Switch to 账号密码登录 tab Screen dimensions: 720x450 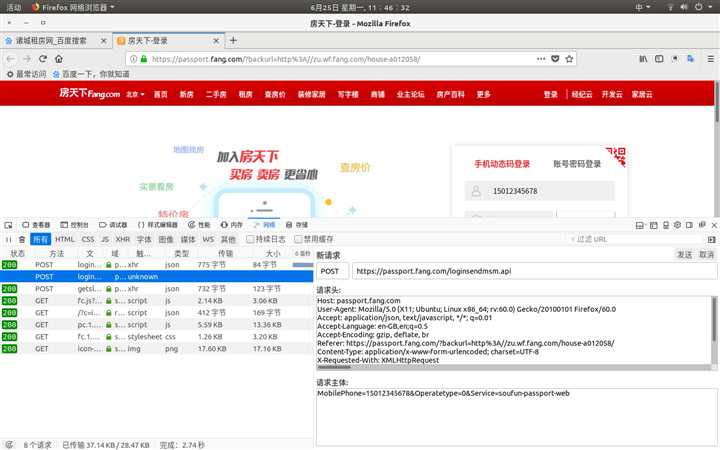point(577,164)
